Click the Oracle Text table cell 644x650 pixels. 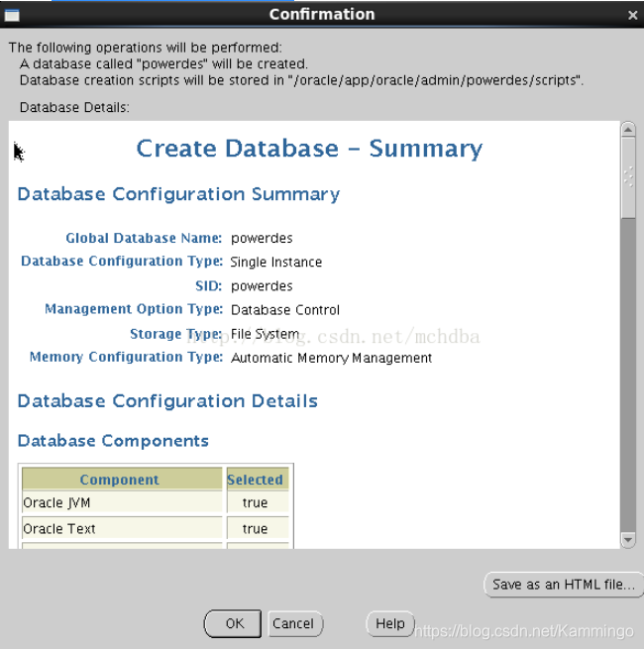122,529
